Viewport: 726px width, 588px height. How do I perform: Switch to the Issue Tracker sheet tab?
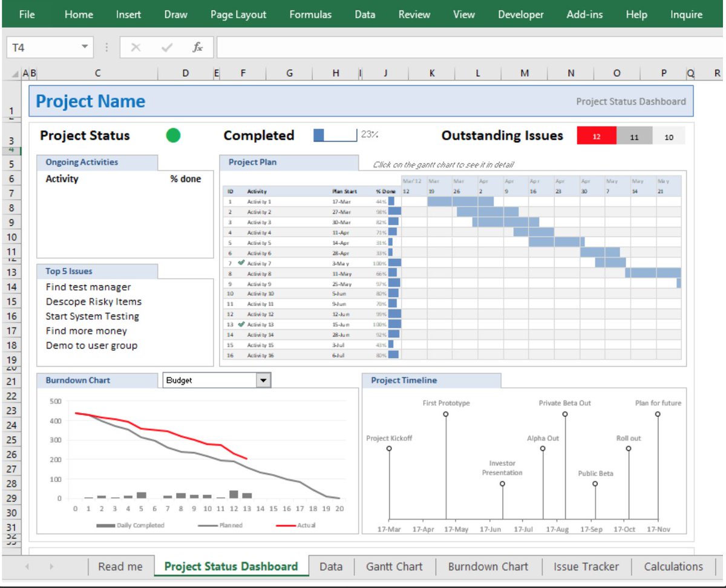pos(585,566)
